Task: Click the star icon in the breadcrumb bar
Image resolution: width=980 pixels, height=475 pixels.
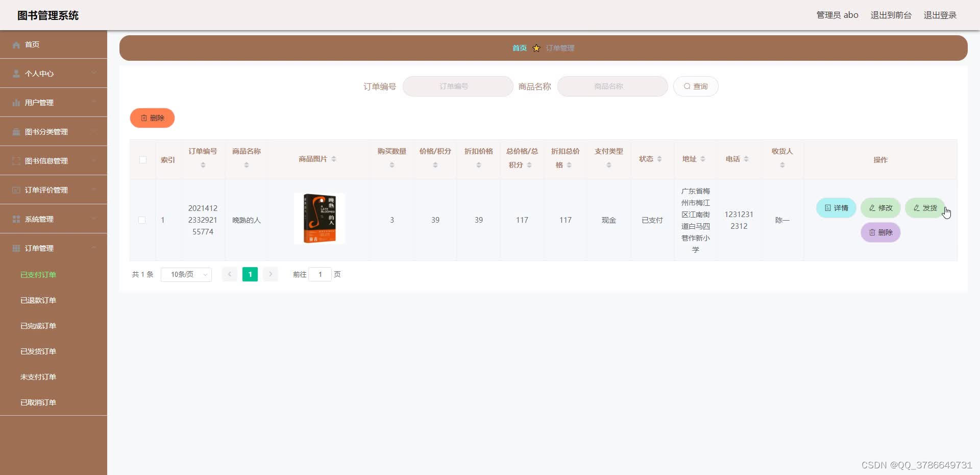Action: [x=536, y=48]
